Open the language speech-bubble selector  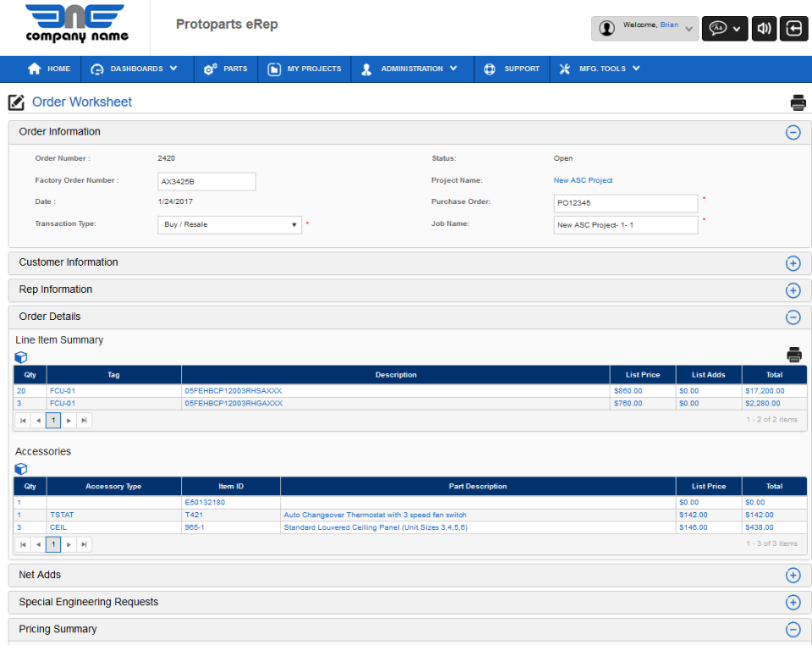click(x=721, y=28)
